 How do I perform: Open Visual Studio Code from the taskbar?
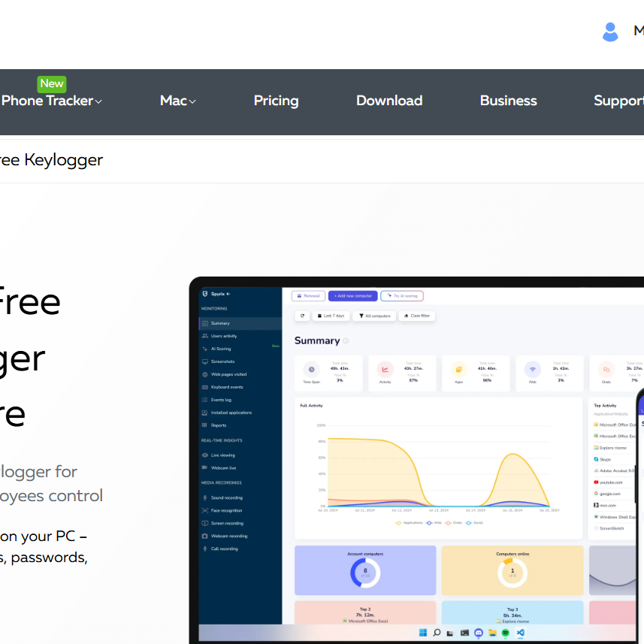tap(520, 633)
